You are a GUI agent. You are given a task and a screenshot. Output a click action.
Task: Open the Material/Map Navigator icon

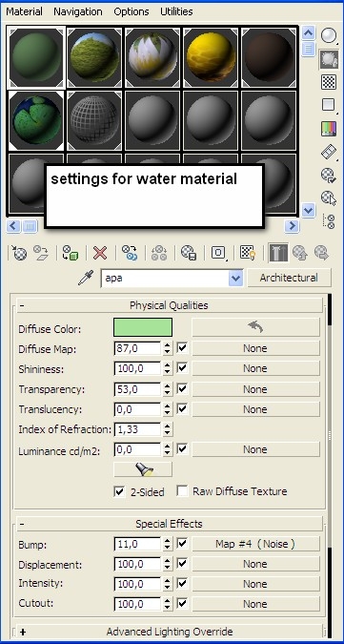pyautogui.click(x=329, y=221)
